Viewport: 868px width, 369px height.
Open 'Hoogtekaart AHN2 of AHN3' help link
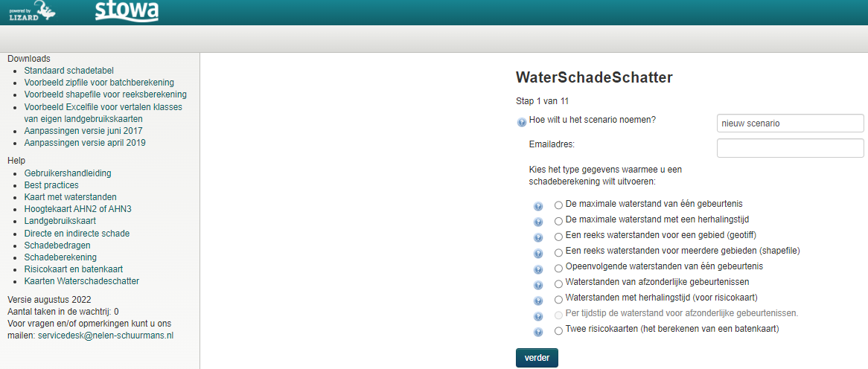point(77,209)
